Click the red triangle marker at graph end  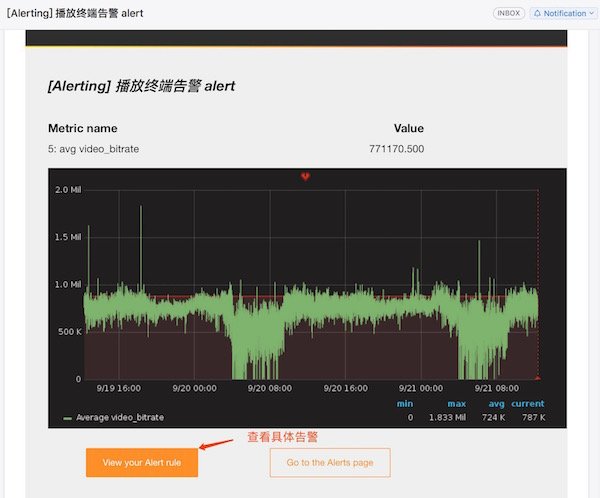pos(538,378)
